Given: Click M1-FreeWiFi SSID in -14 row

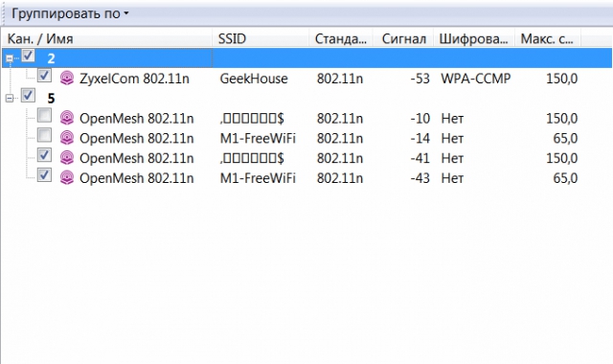Looking at the screenshot, I should (258, 138).
